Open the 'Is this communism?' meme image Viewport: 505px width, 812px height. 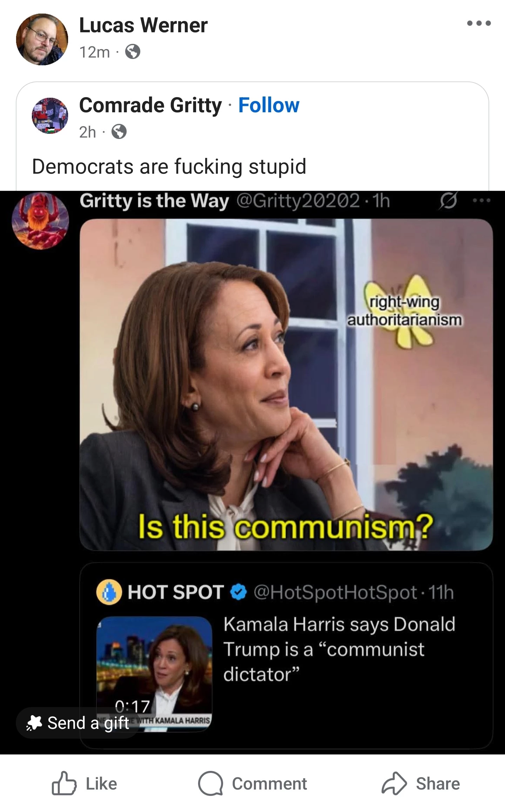286,384
